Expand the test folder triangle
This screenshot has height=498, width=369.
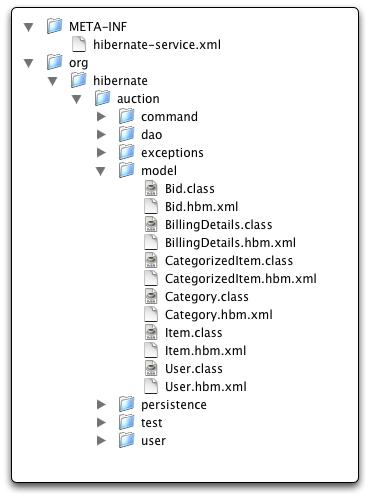(101, 422)
